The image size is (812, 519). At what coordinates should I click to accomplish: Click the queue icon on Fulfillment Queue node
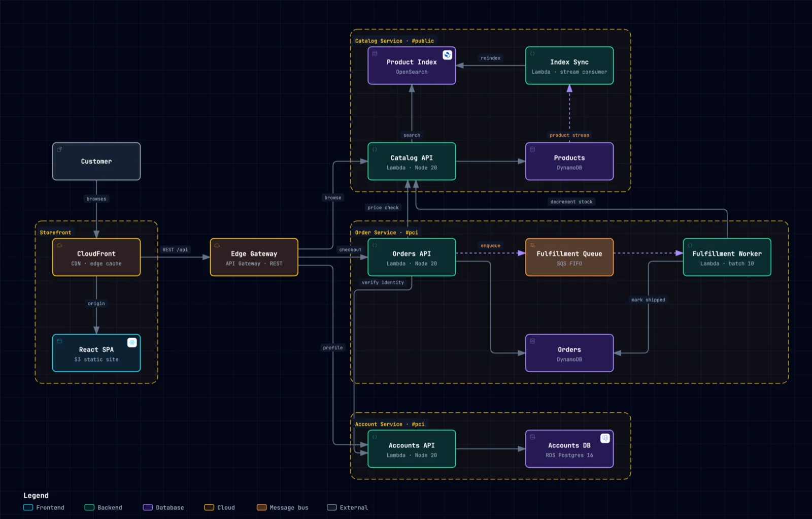[532, 245]
